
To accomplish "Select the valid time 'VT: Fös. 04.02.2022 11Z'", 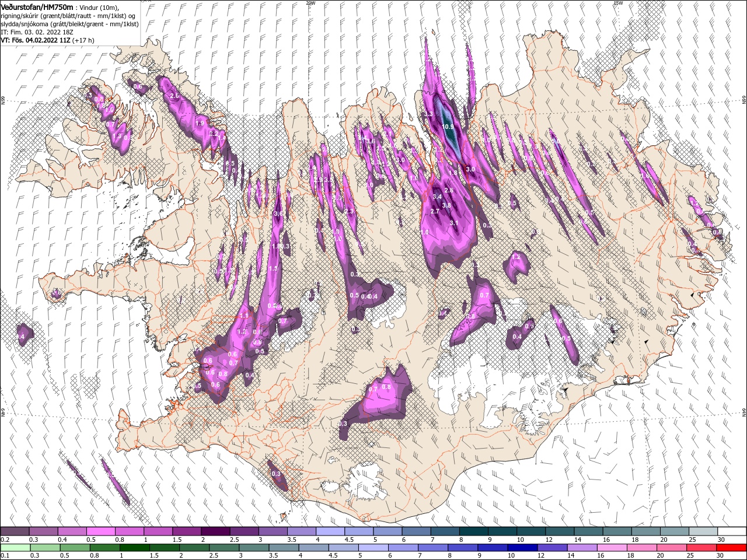I will pyautogui.click(x=36, y=40).
